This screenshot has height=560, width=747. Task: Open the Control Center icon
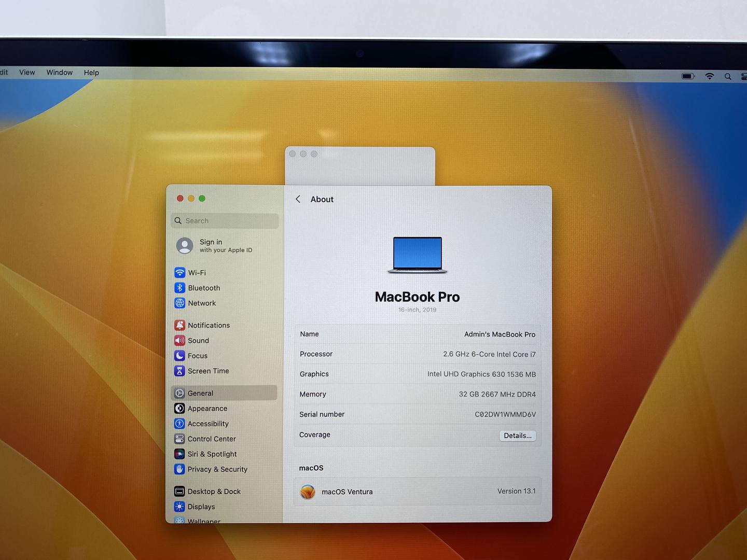click(x=179, y=439)
